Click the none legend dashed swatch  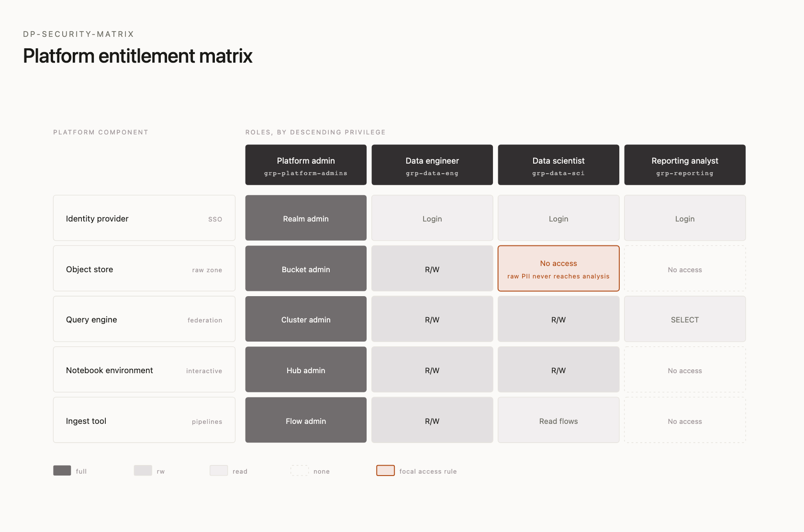pyautogui.click(x=300, y=470)
